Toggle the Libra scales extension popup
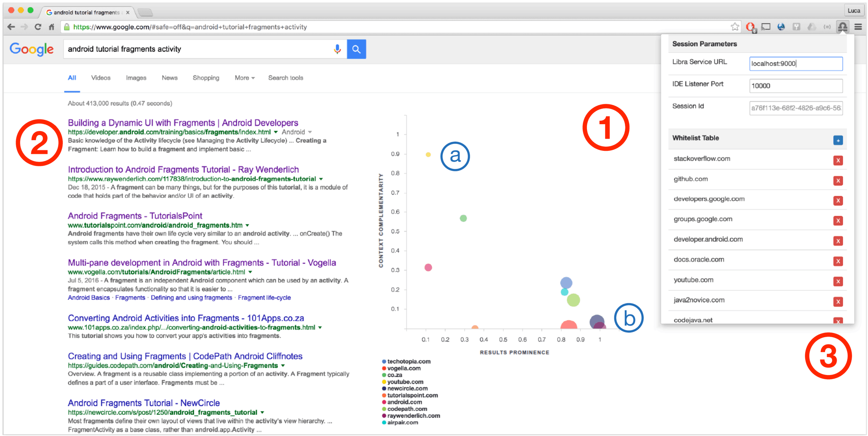Screen dimensions: 868x436 click(842, 27)
